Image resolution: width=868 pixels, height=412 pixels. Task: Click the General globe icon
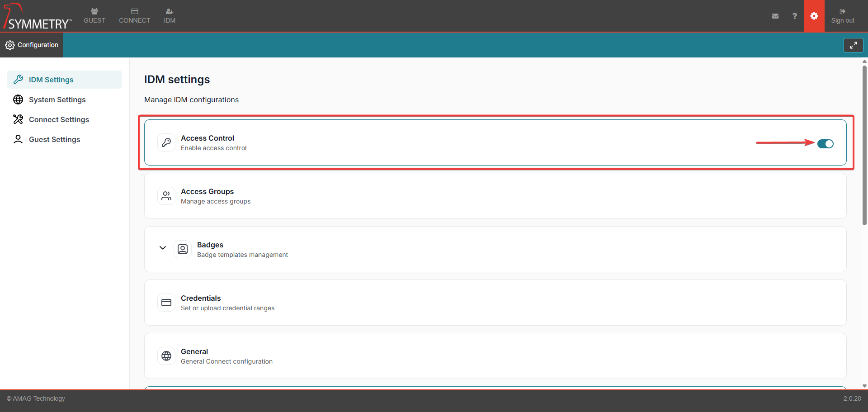(166, 356)
